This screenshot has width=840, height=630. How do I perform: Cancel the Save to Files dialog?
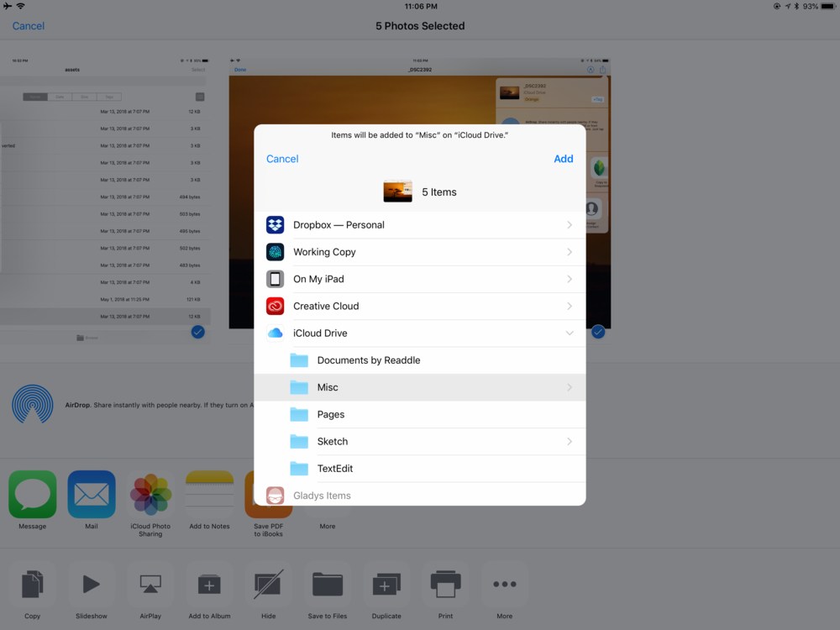click(282, 159)
